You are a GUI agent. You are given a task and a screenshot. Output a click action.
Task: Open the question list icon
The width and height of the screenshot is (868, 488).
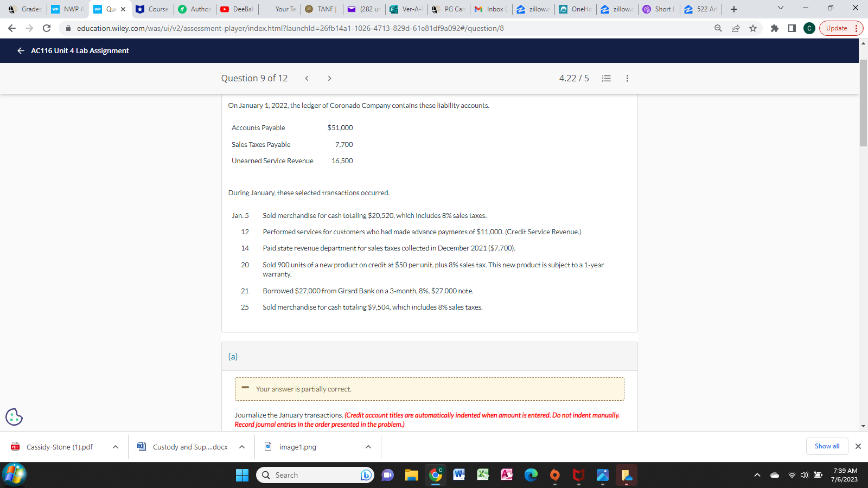606,78
